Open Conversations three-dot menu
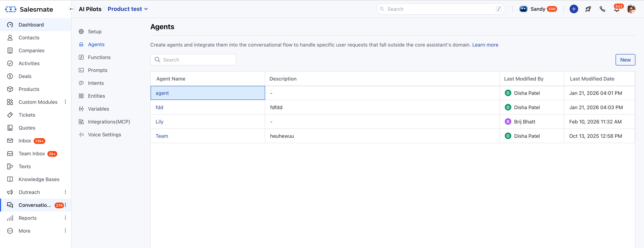 [x=65, y=205]
